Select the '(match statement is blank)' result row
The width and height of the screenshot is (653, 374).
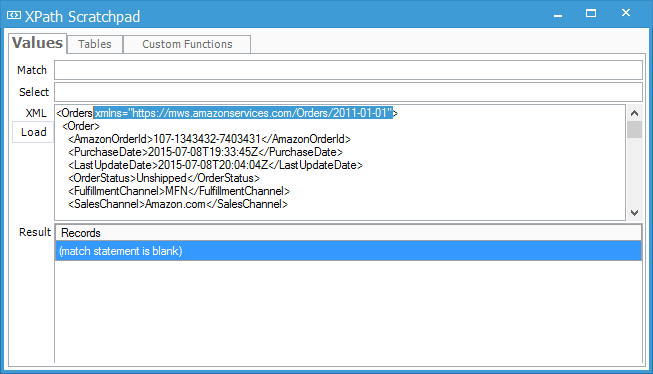coord(348,251)
